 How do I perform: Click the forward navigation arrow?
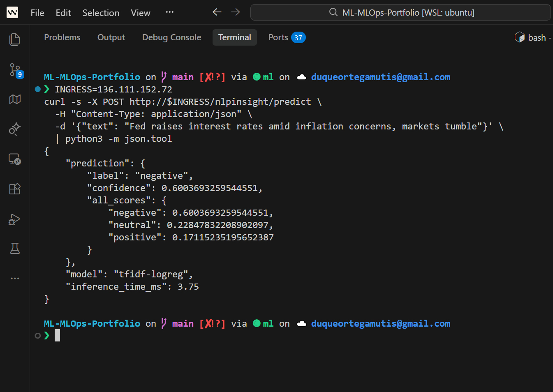click(235, 12)
